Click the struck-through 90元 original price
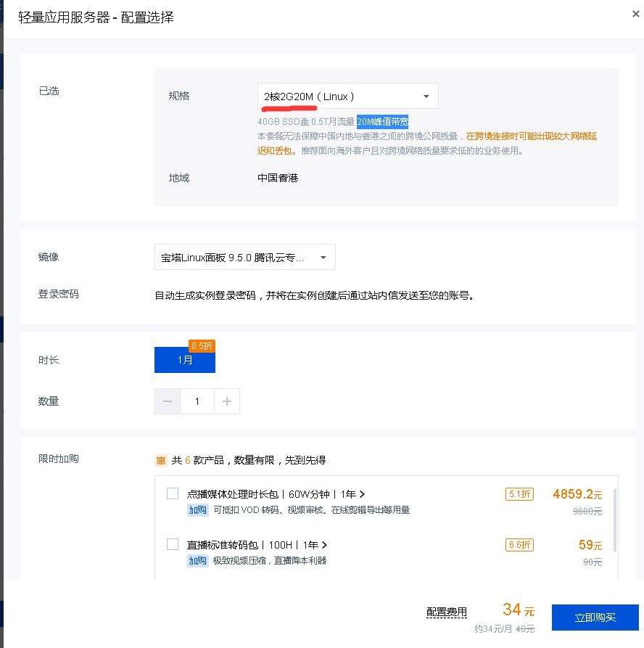Viewport: 644px width, 648px height. 593,562
